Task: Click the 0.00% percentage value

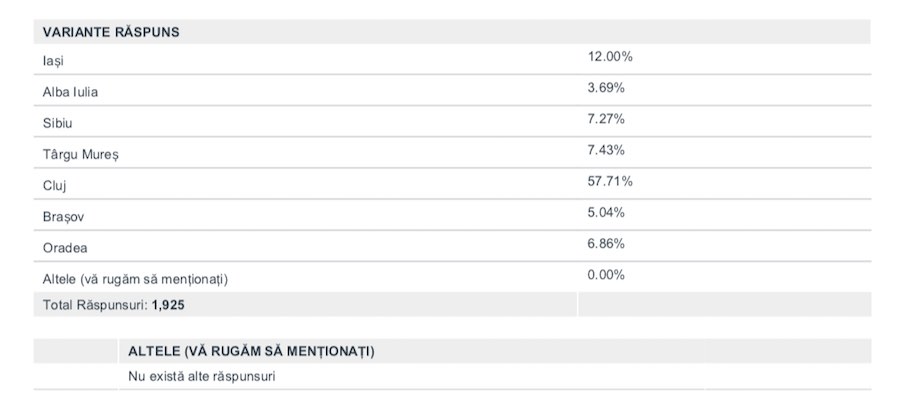Action: click(x=606, y=275)
